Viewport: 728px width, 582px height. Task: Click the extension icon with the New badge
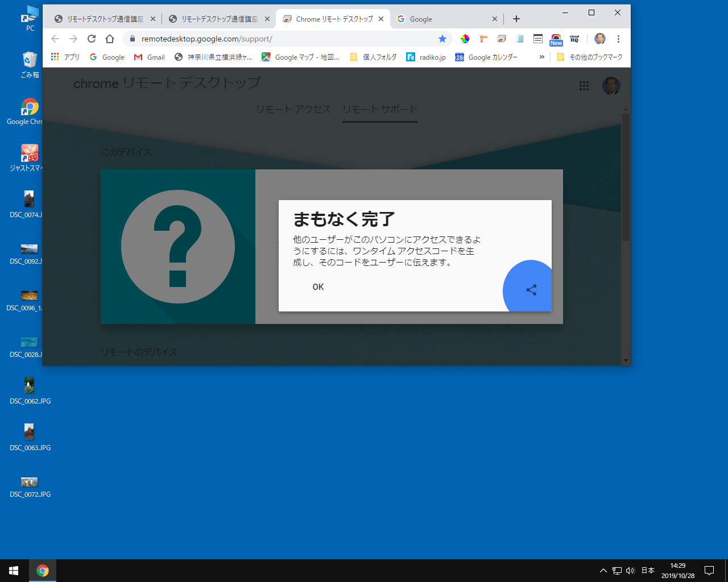(556, 39)
